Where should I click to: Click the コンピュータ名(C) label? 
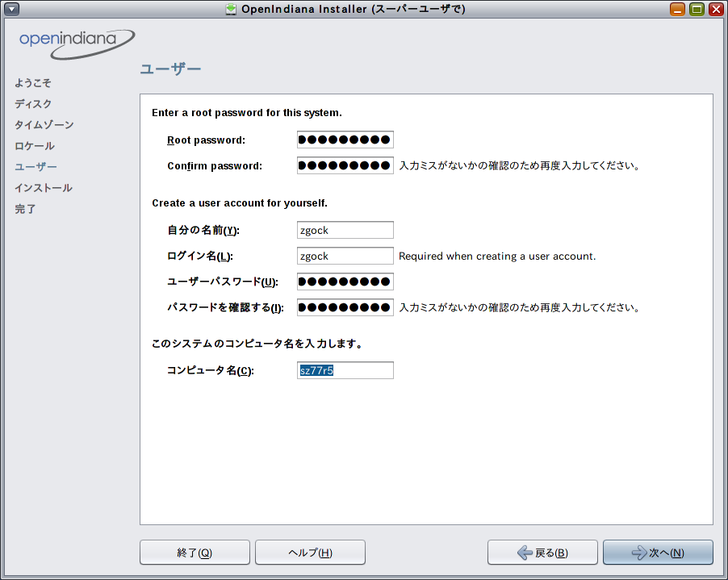tap(211, 371)
